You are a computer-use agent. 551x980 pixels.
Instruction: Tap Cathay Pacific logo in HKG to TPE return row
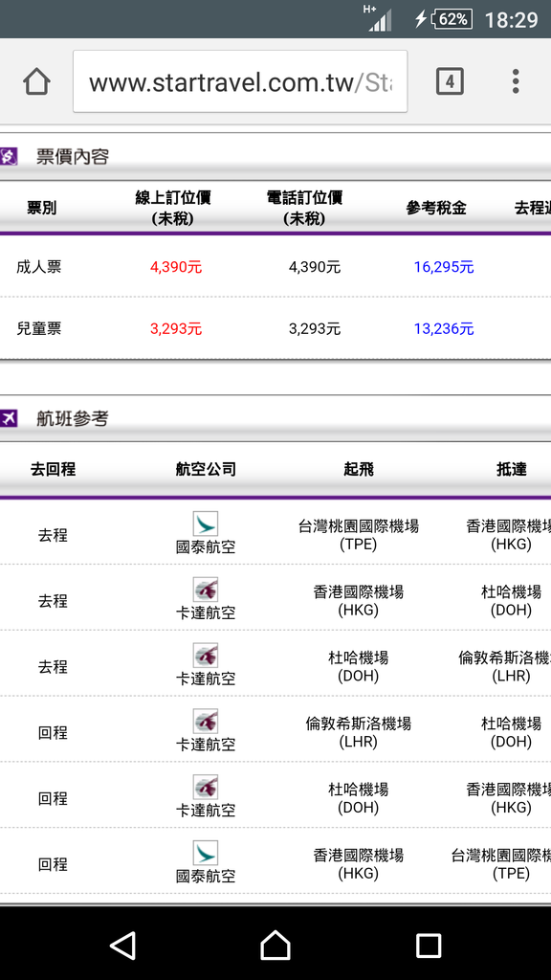point(206,853)
